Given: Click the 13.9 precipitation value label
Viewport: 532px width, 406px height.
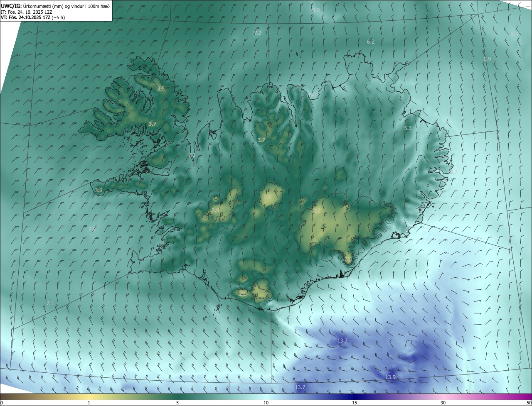Looking at the screenshot, I should click(390, 377).
